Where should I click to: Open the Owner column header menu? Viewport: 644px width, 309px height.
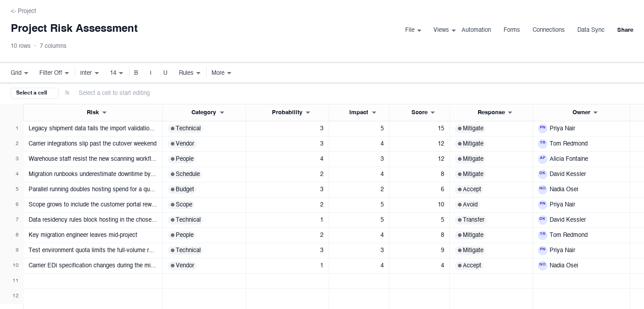click(595, 113)
